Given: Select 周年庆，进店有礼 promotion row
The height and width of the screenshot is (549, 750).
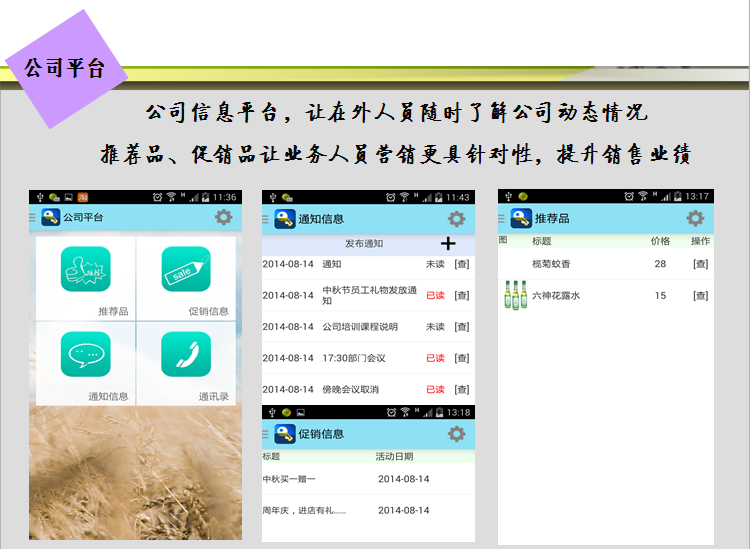Looking at the screenshot, I should [368, 510].
